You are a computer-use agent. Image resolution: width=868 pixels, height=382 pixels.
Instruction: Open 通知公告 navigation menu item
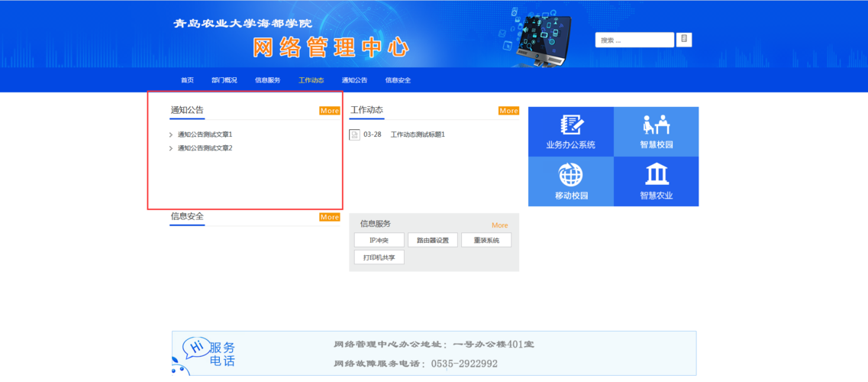(x=354, y=80)
